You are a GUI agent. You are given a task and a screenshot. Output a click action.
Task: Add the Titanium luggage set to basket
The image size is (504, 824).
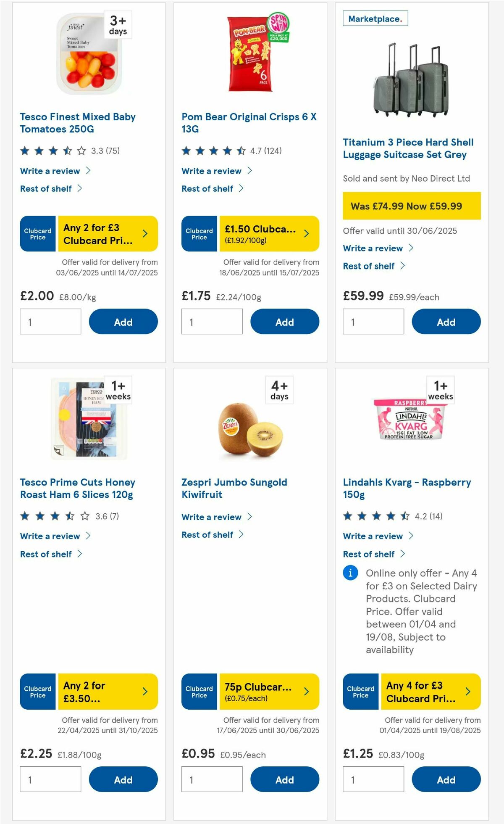coord(446,322)
